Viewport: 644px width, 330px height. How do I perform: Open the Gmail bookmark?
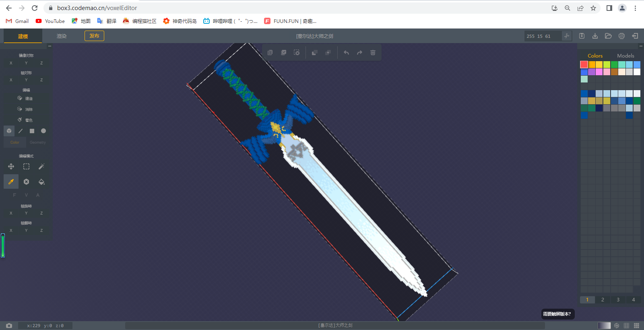[17, 21]
